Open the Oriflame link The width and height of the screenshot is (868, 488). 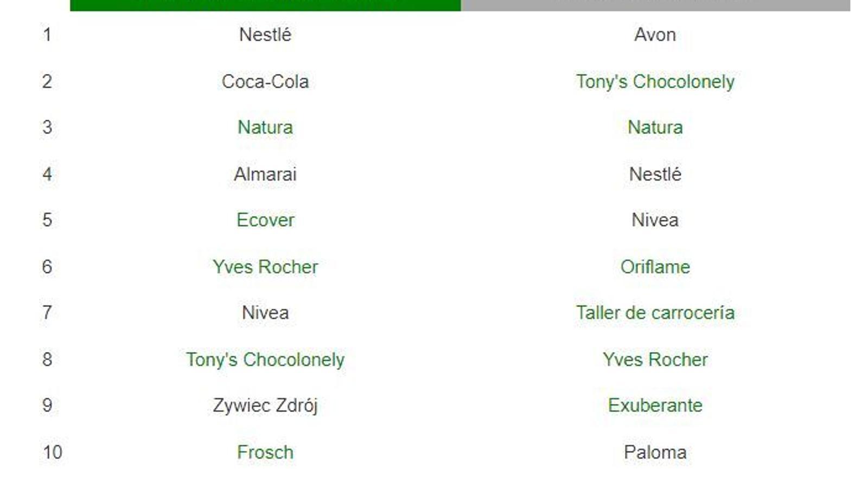coord(655,267)
